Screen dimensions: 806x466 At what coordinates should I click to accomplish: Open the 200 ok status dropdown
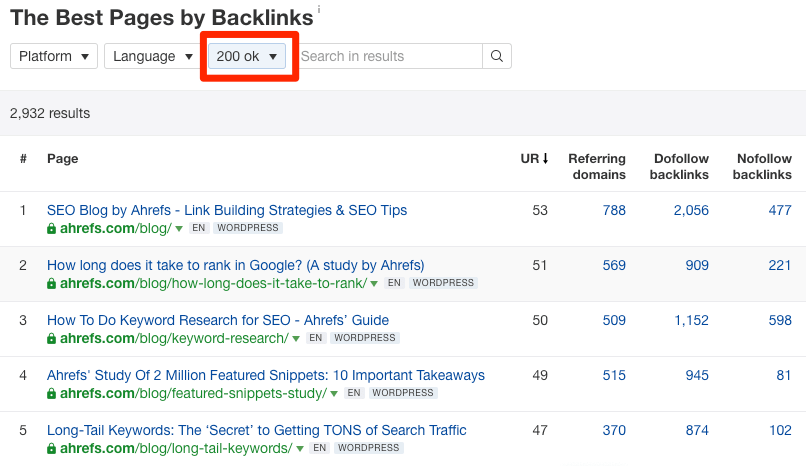[x=247, y=56]
